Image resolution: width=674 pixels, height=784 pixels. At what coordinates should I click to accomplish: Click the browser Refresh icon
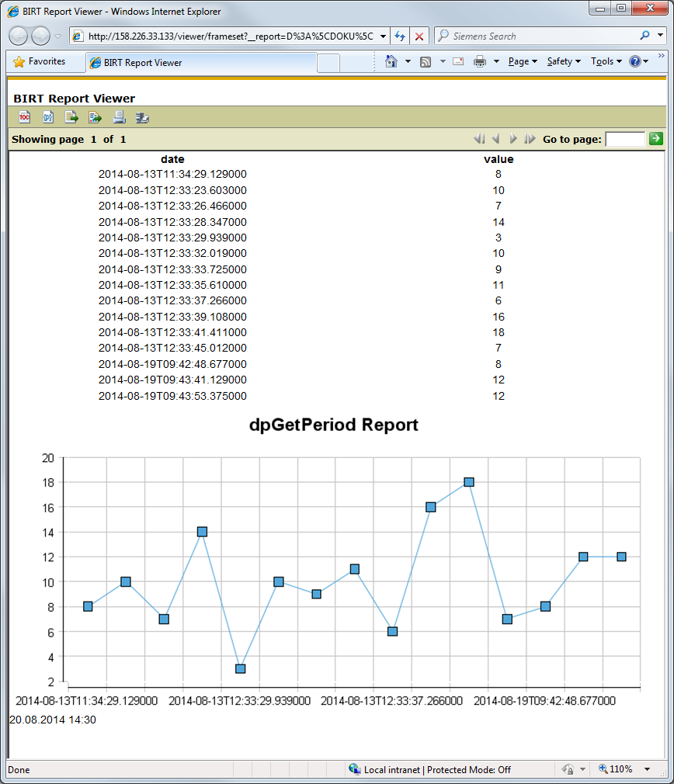coord(400,36)
